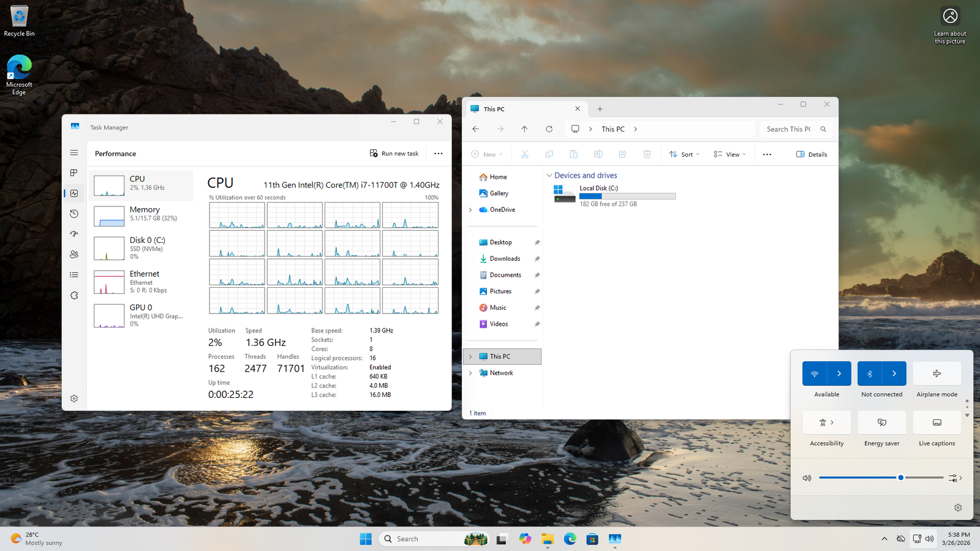Expand the View dropdown menu
The height and width of the screenshot is (551, 980).
click(729, 154)
